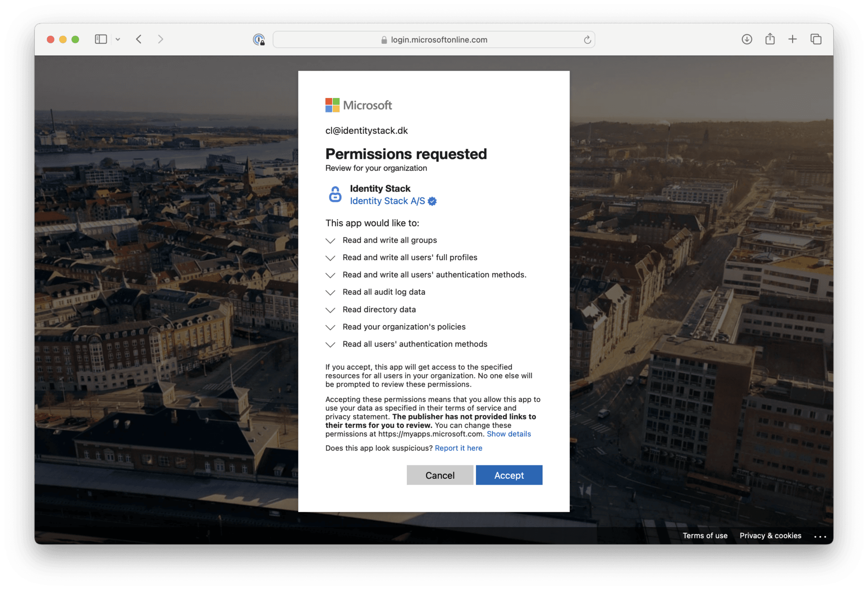Click the "Permissions requested" heading
Image resolution: width=868 pixels, height=590 pixels.
coord(406,154)
